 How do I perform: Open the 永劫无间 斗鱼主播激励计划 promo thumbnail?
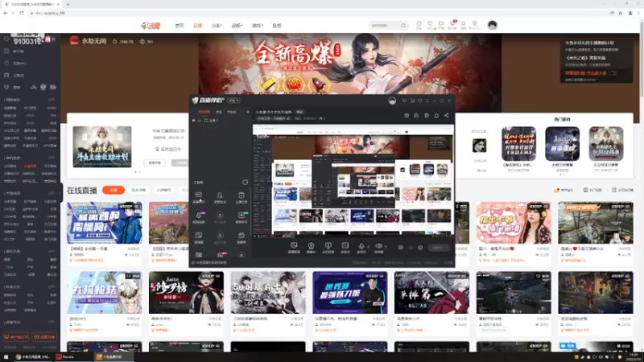(x=102, y=146)
